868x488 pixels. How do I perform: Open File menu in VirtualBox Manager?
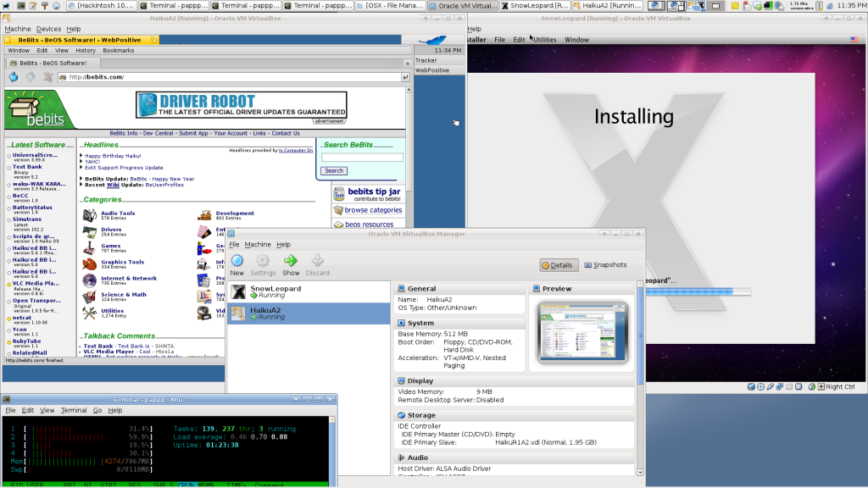[x=234, y=245]
